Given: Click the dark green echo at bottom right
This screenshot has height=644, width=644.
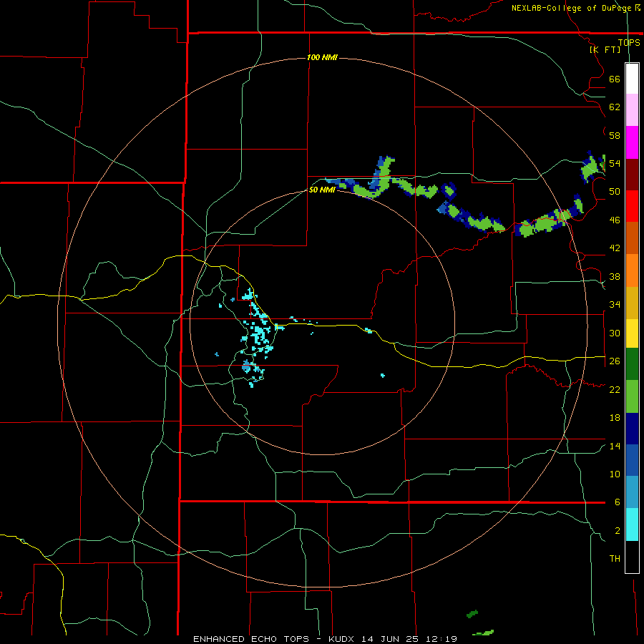Looking at the screenshot, I should click(x=472, y=615).
